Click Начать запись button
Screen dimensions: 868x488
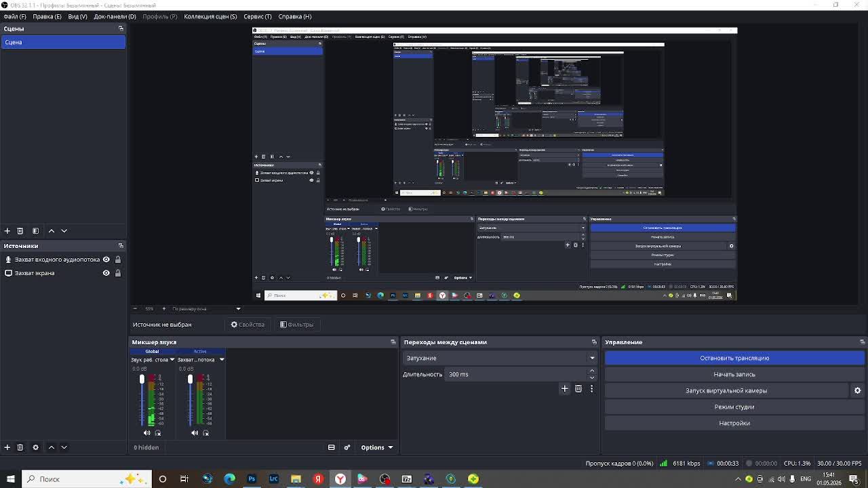tap(734, 374)
